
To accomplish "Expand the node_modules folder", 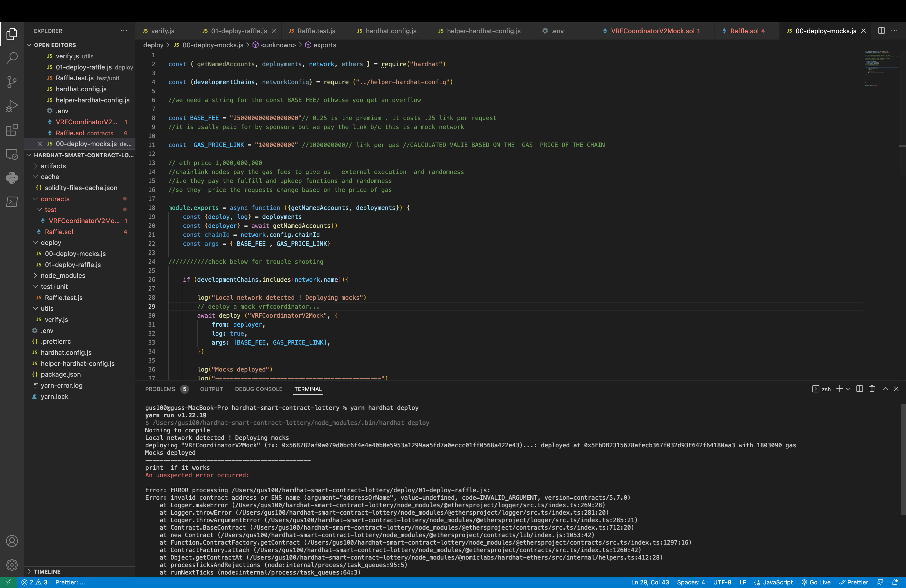I will (80, 275).
